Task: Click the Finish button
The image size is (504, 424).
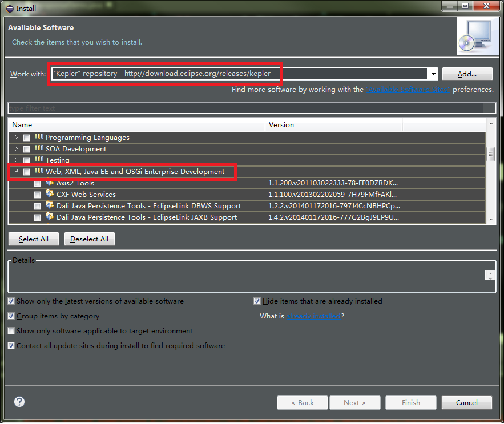Action: pos(411,402)
